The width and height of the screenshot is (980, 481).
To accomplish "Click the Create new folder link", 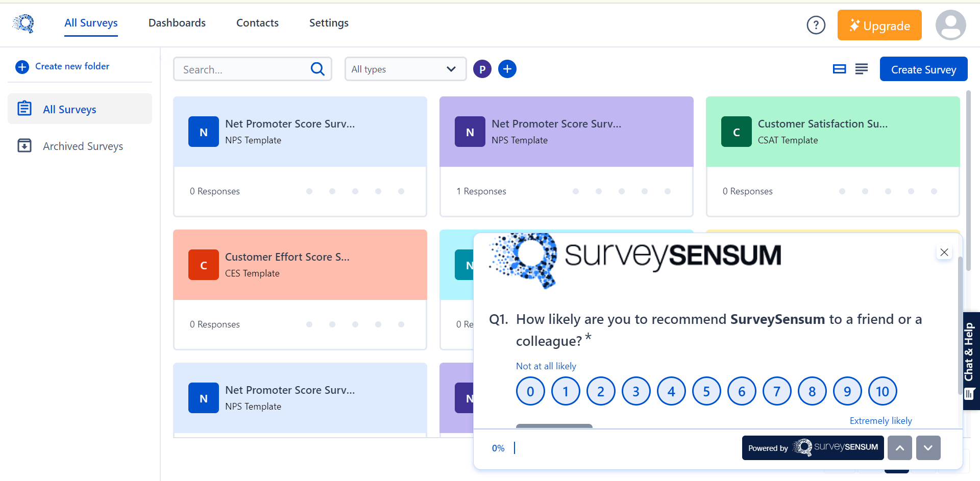I will tap(72, 66).
